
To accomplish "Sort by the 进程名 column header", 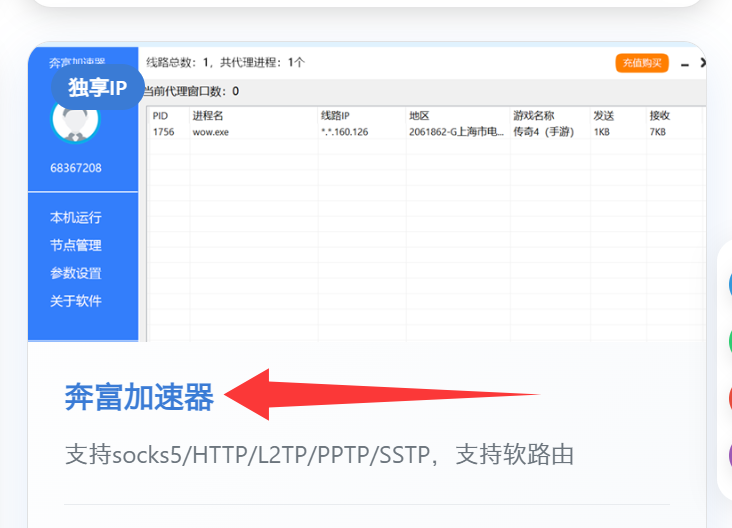I will pyautogui.click(x=208, y=116).
